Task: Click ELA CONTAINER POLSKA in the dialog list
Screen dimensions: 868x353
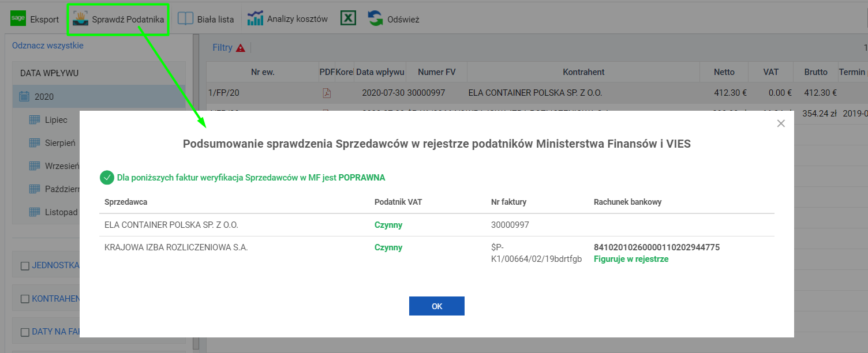Action: pyautogui.click(x=171, y=225)
